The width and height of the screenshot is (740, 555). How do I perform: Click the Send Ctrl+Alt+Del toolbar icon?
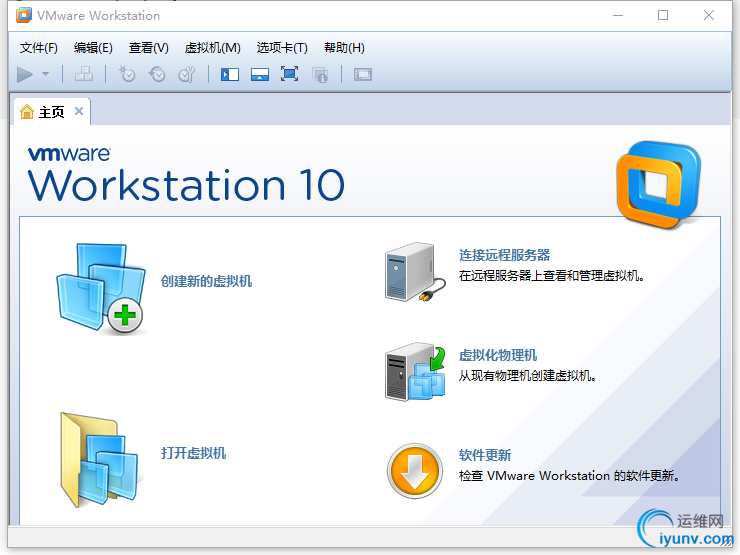[84, 75]
